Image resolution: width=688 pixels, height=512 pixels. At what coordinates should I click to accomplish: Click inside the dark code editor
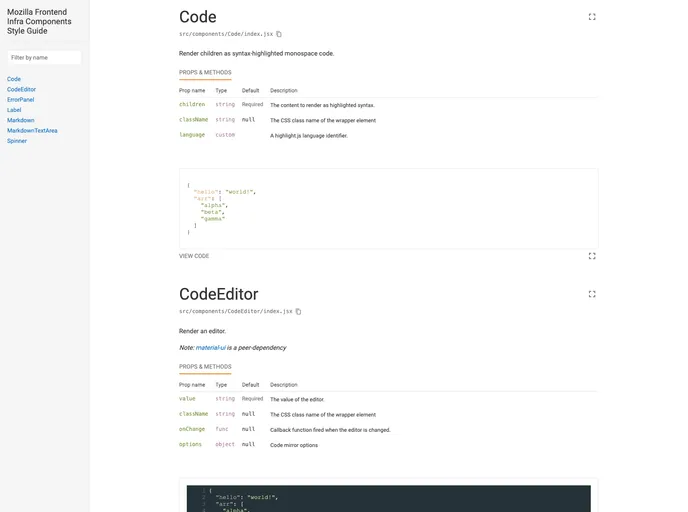click(388, 498)
